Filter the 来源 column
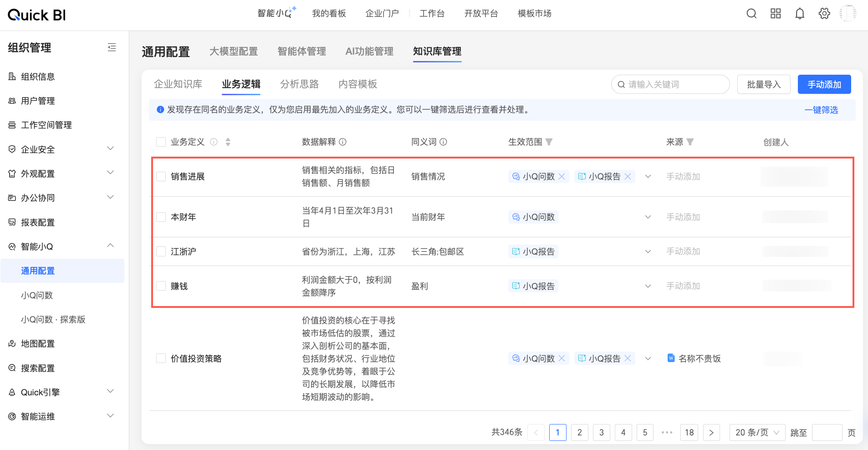The image size is (868, 450). [x=690, y=142]
